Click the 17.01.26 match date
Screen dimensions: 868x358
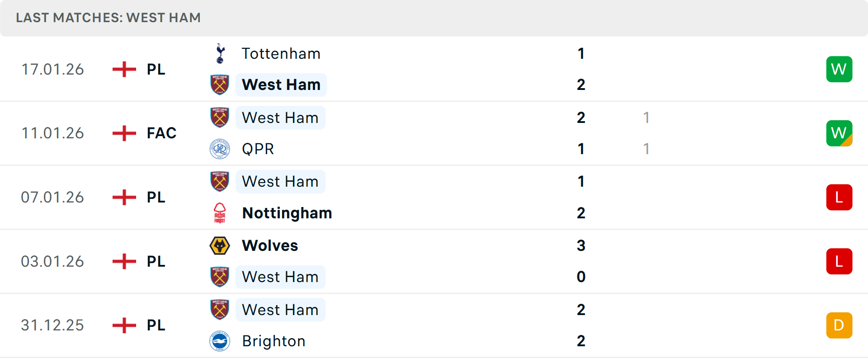point(52,69)
